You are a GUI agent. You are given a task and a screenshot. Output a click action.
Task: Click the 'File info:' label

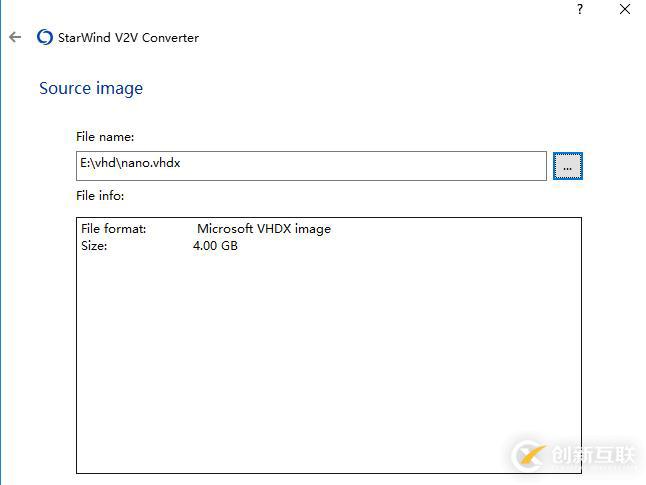tap(100, 196)
